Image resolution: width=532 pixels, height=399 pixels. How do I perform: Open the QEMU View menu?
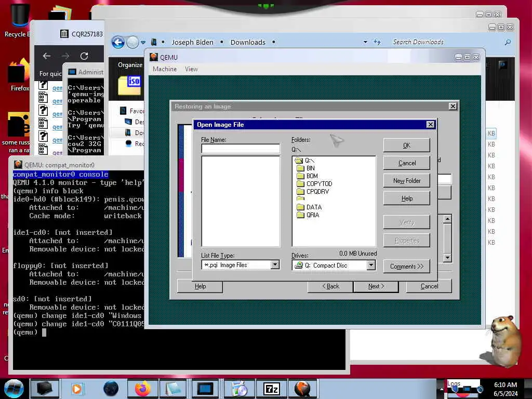[x=191, y=69]
